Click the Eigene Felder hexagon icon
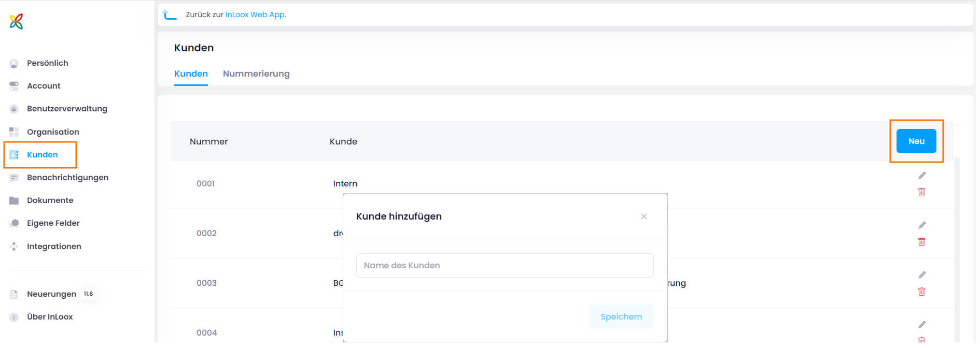The height and width of the screenshot is (348, 980). pyautogui.click(x=14, y=223)
